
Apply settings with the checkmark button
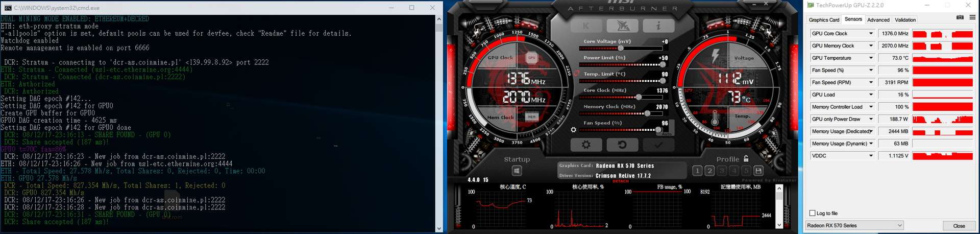click(658, 145)
